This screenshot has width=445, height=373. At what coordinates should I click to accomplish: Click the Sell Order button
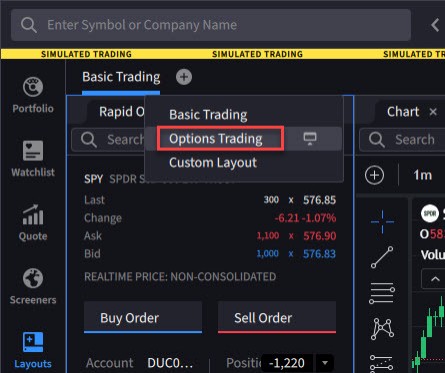pos(277,317)
